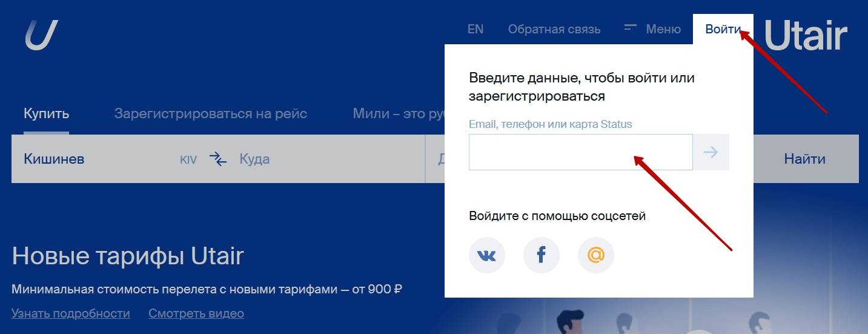Submit login with the arrow button

click(x=711, y=152)
